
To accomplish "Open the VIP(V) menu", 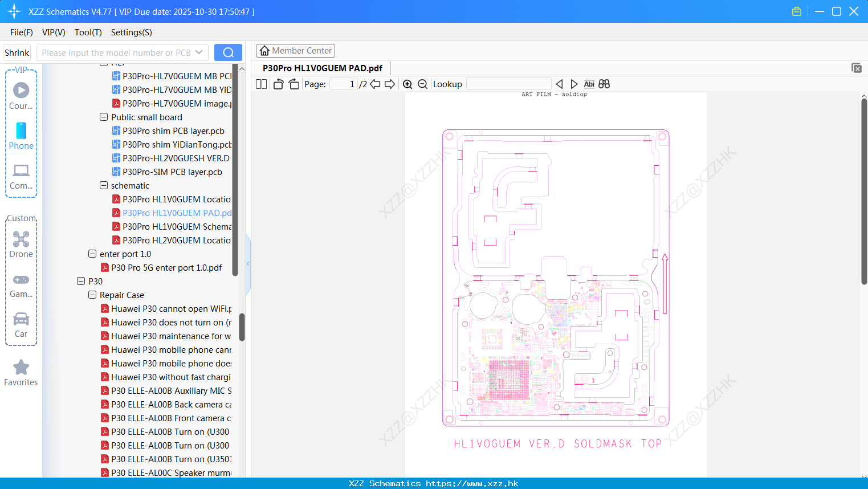I will (x=54, y=32).
